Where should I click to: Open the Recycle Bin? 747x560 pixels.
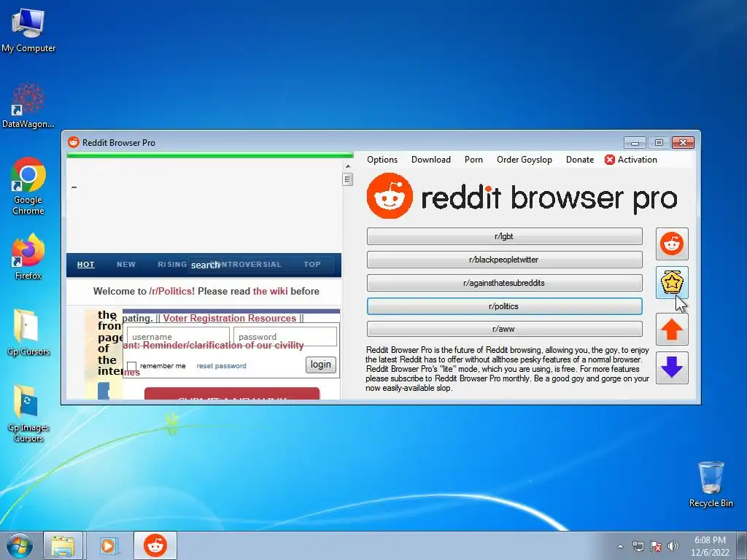(711, 484)
